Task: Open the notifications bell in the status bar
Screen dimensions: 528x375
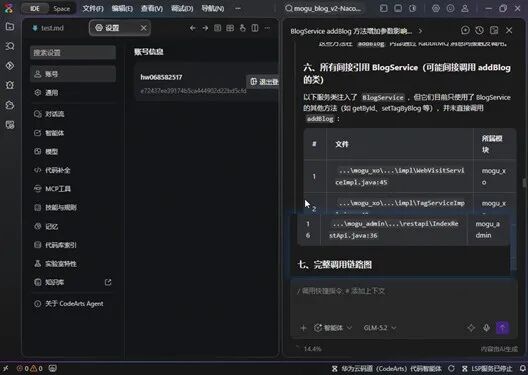Action: tap(523, 369)
